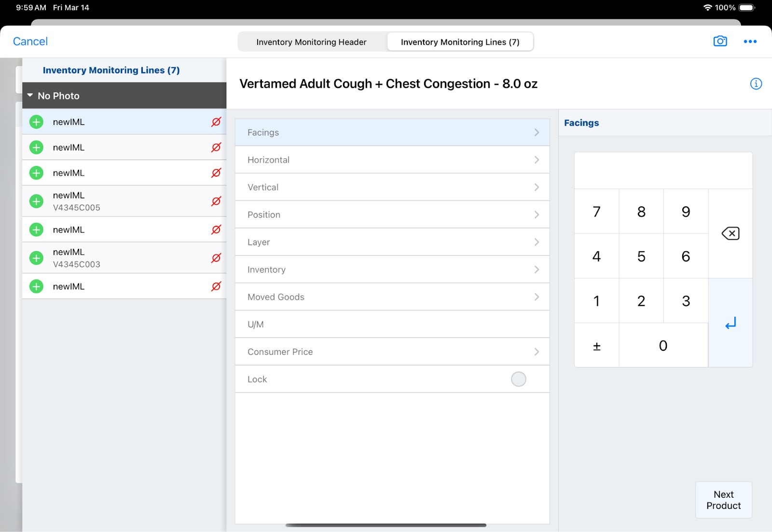This screenshot has width=772, height=532.
Task: Open the camera to take a photo
Action: (x=720, y=41)
